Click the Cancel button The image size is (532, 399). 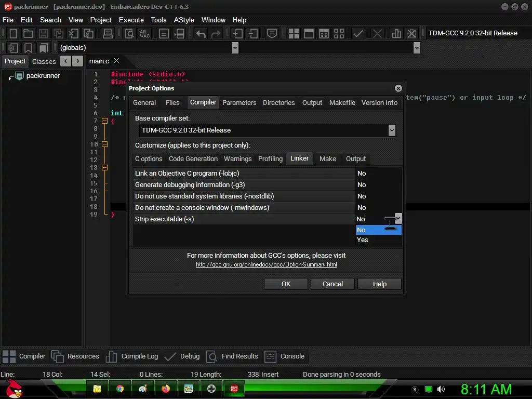(332, 284)
